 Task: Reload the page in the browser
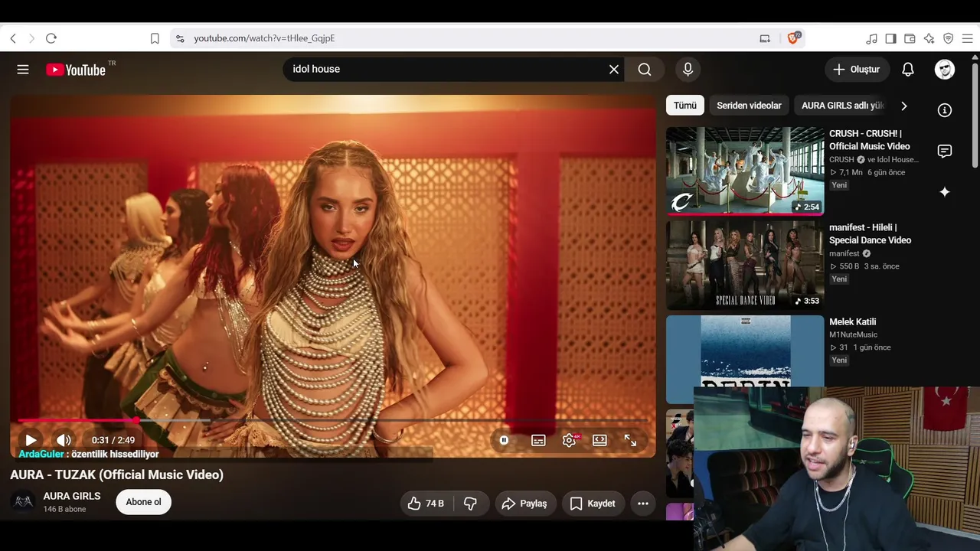51,38
